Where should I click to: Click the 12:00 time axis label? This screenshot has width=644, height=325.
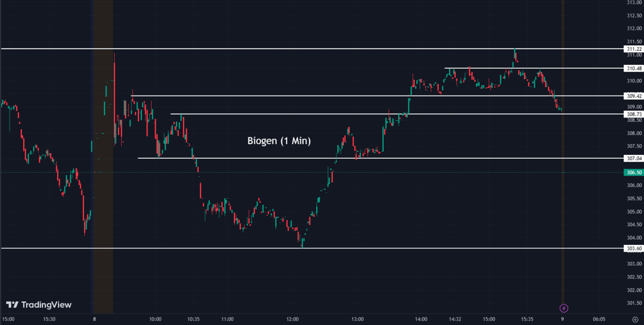tap(292, 319)
